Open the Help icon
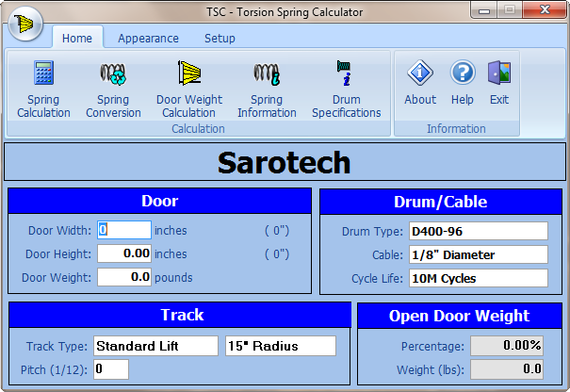 [x=463, y=83]
